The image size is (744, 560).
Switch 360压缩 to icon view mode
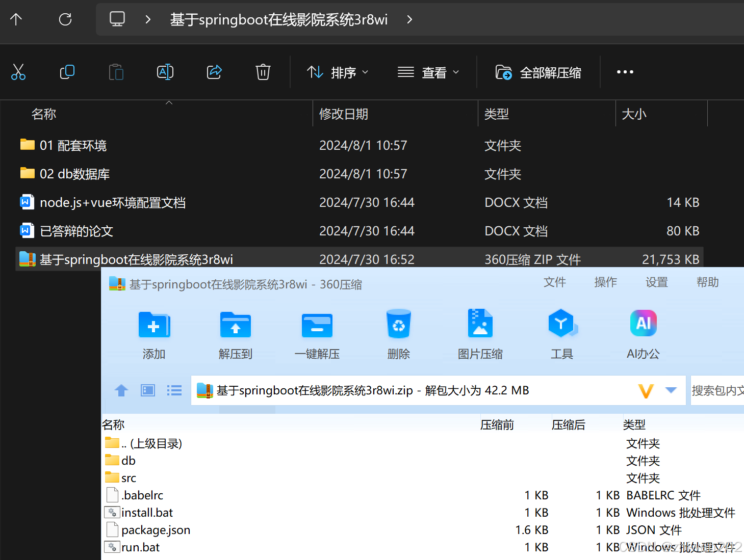tap(148, 391)
